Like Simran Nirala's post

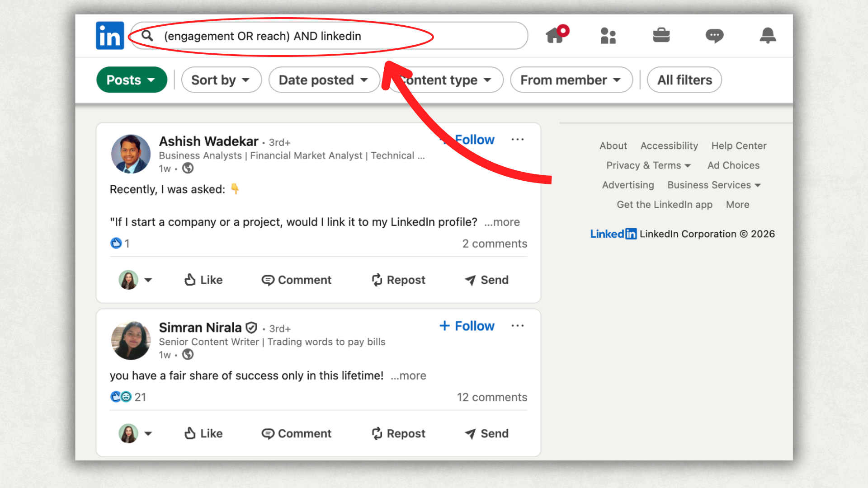(x=203, y=434)
